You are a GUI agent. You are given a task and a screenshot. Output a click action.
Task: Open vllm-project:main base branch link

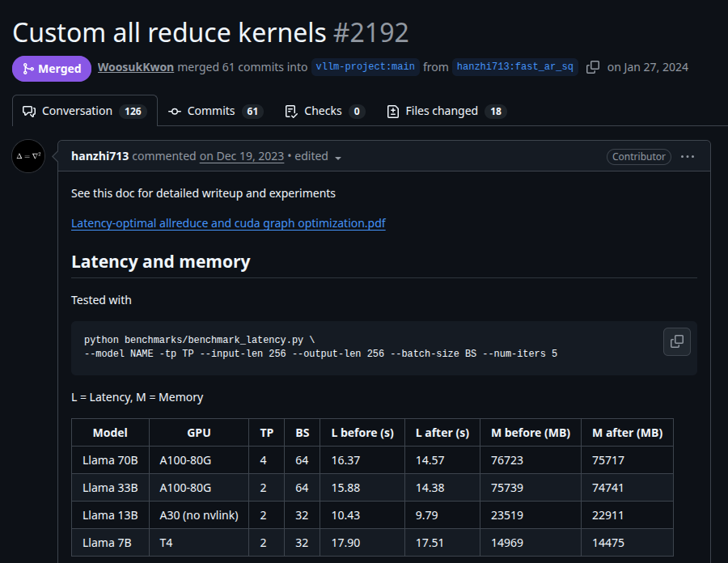pyautogui.click(x=365, y=67)
